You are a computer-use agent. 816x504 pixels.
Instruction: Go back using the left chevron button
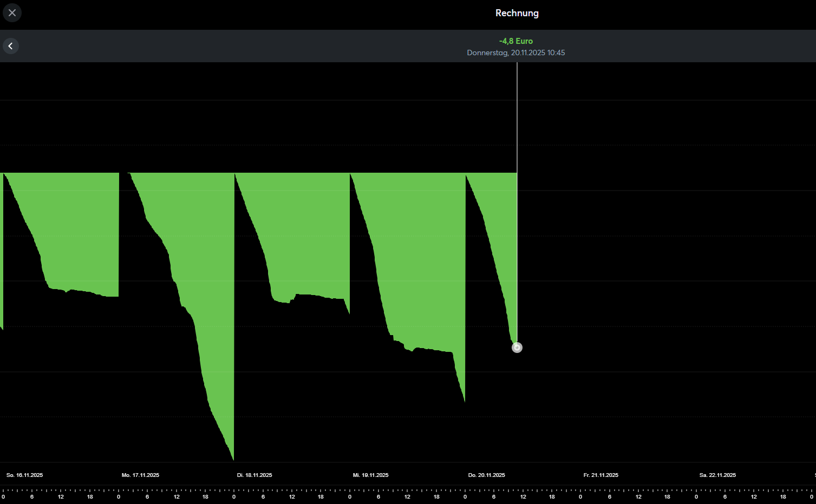(x=11, y=46)
